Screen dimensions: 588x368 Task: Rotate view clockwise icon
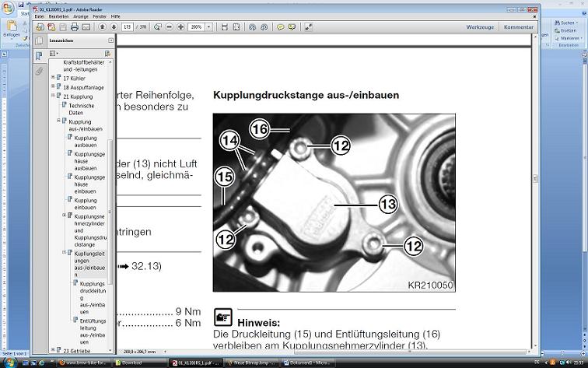(264, 27)
